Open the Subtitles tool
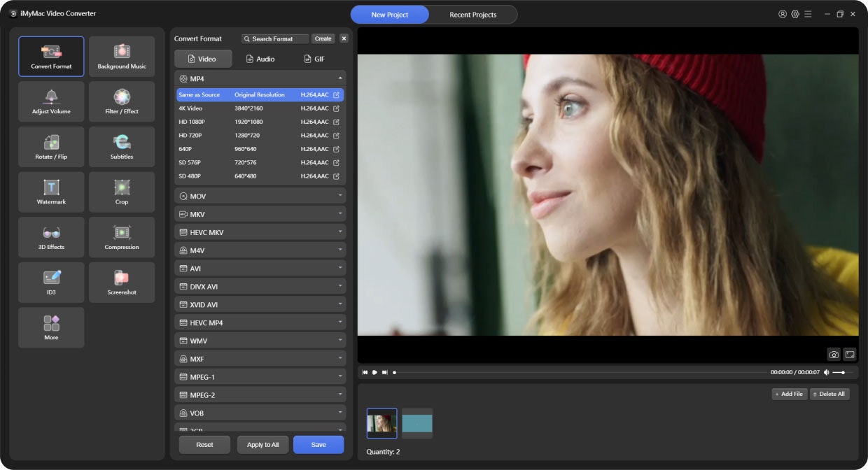This screenshot has height=470, width=868. point(122,147)
